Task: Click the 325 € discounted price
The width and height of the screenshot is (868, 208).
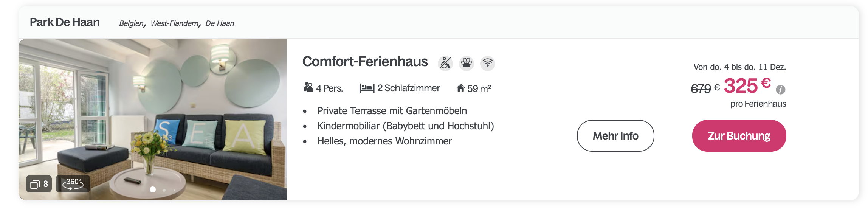Action: tap(747, 85)
